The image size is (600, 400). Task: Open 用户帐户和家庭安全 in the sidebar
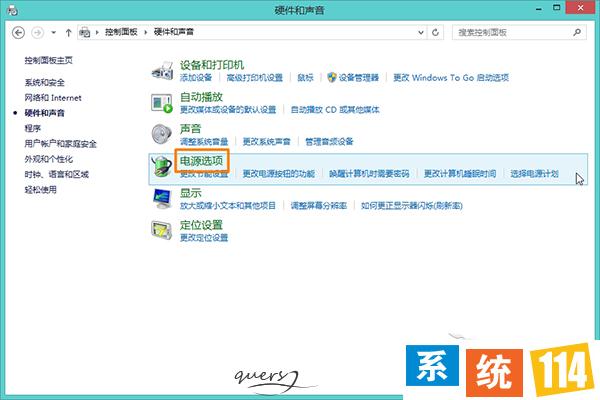(60, 144)
